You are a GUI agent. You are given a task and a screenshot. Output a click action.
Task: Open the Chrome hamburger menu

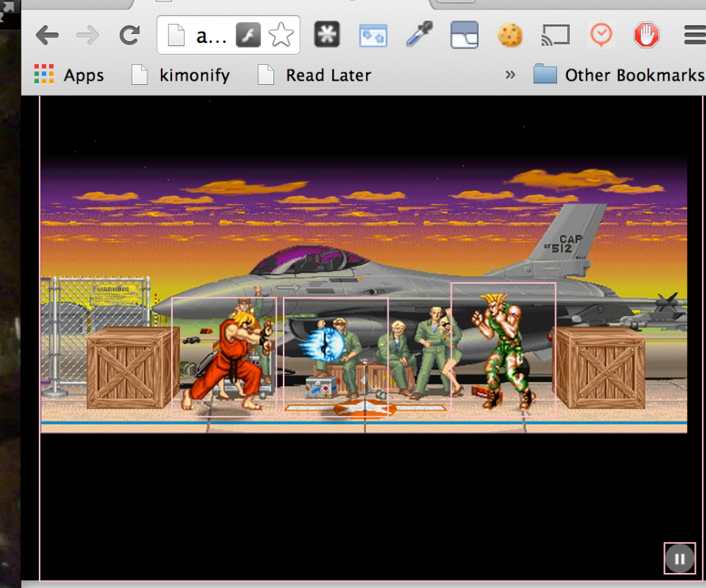coord(695,35)
